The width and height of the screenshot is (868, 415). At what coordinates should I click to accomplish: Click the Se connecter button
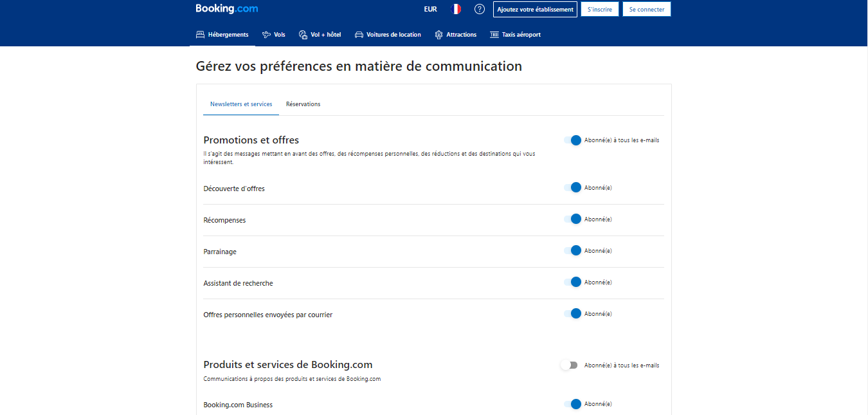(647, 10)
